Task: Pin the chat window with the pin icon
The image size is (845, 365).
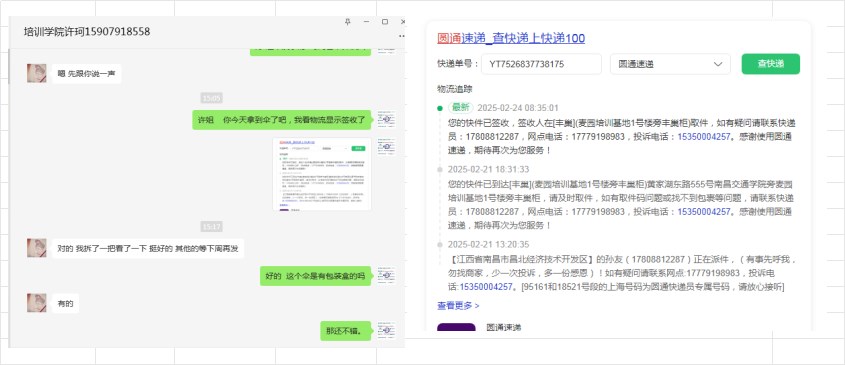Action: click(x=347, y=22)
